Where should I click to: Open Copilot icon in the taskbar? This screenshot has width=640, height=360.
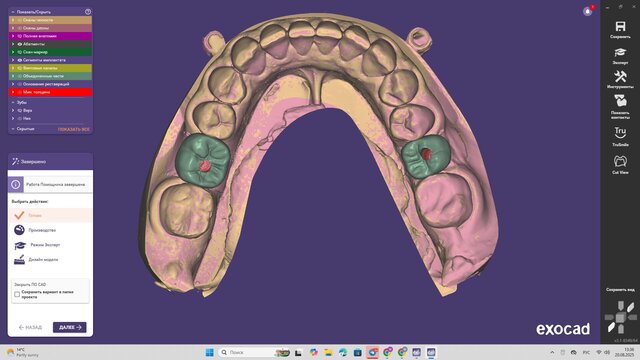point(313,352)
